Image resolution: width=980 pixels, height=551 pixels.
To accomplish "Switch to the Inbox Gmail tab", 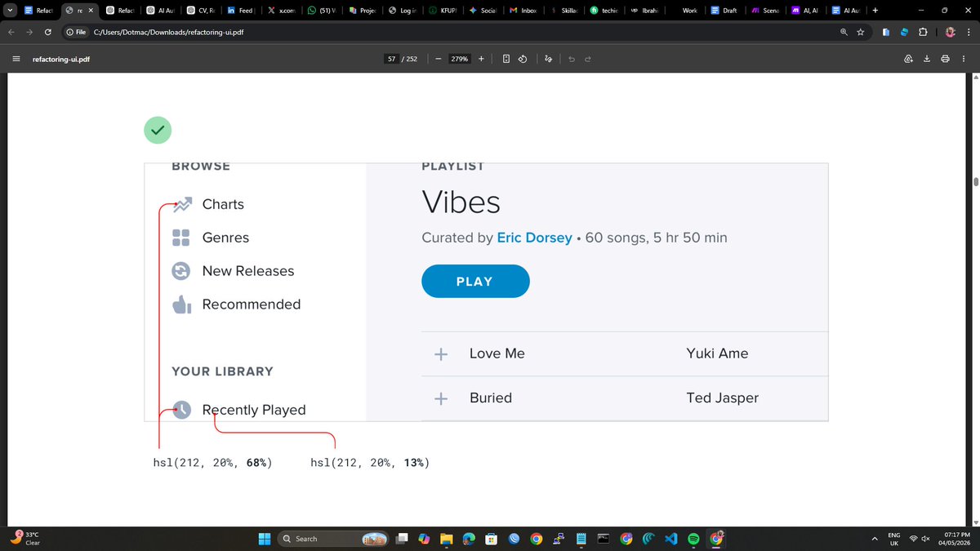I will click(523, 11).
